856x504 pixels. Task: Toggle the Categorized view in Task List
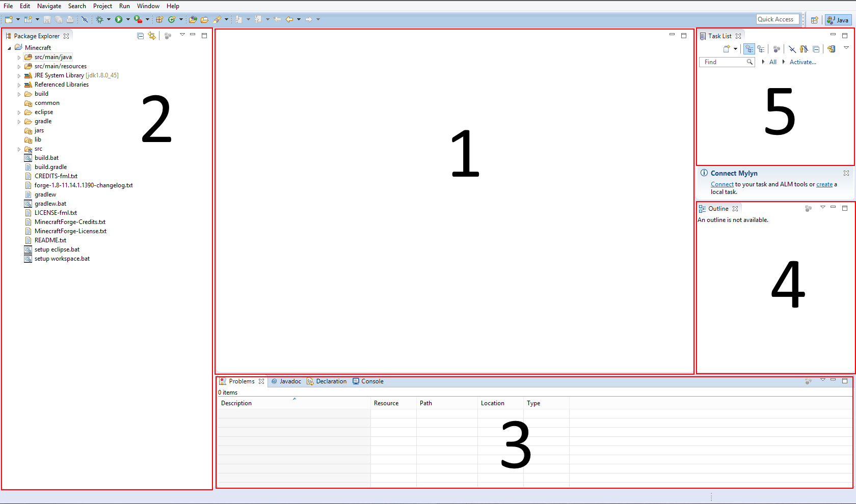point(749,49)
